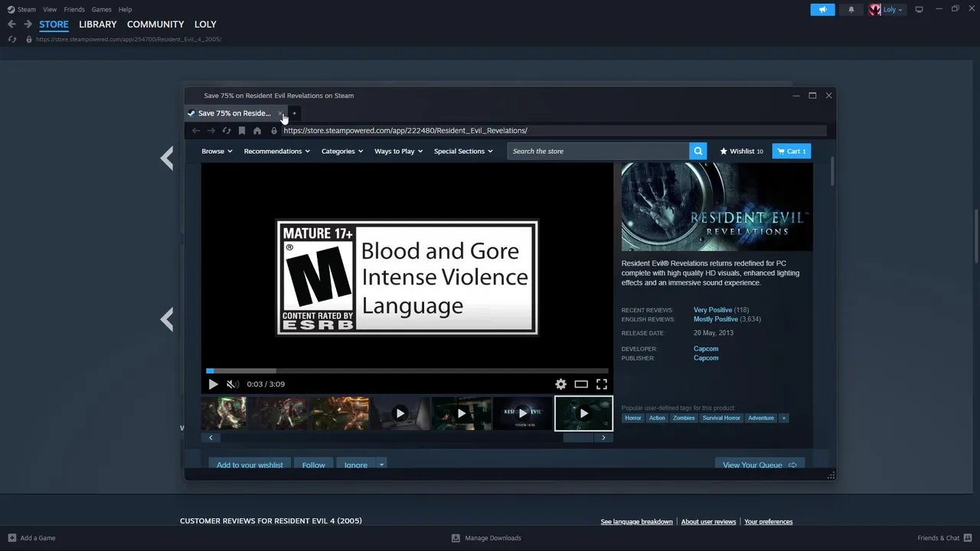Open the dropdown arrow beside Ignore
980x551 pixels.
pyautogui.click(x=381, y=465)
